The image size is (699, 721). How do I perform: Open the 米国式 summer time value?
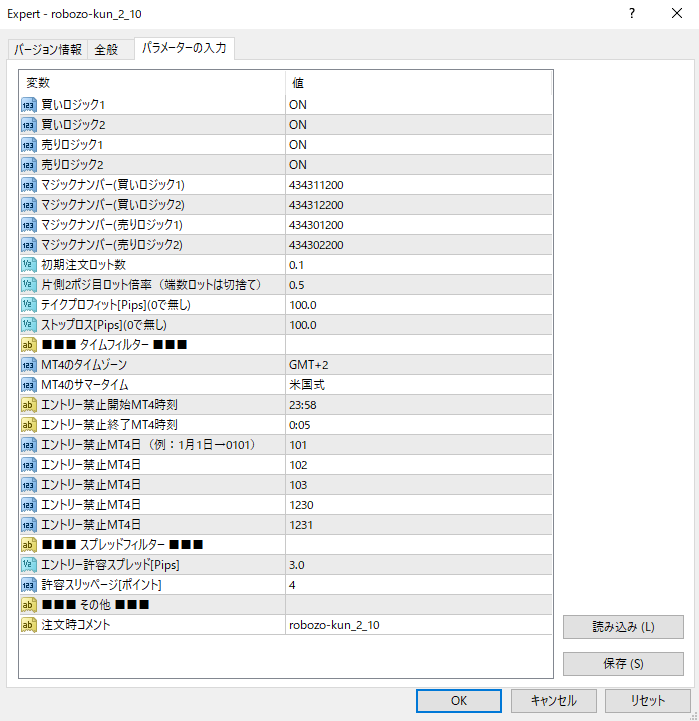click(x=418, y=385)
